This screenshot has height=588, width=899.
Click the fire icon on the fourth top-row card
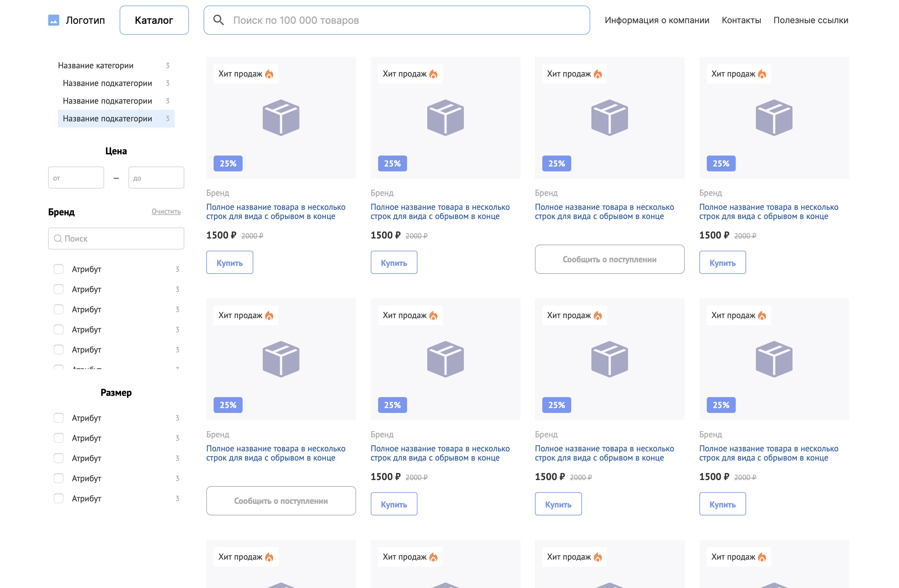pos(762,74)
